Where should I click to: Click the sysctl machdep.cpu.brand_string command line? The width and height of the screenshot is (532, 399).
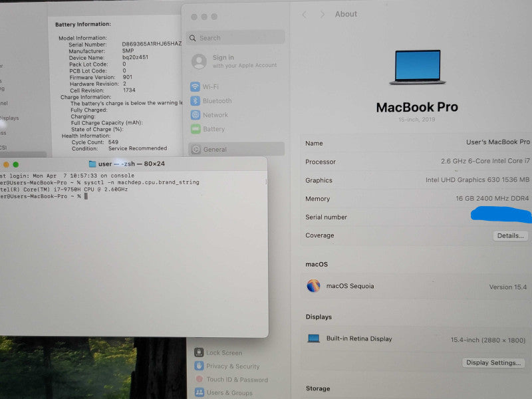coord(142,182)
